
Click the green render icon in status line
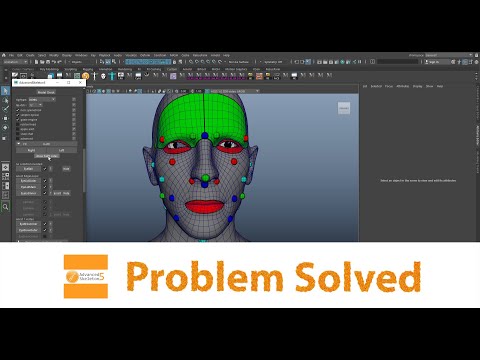(342, 62)
